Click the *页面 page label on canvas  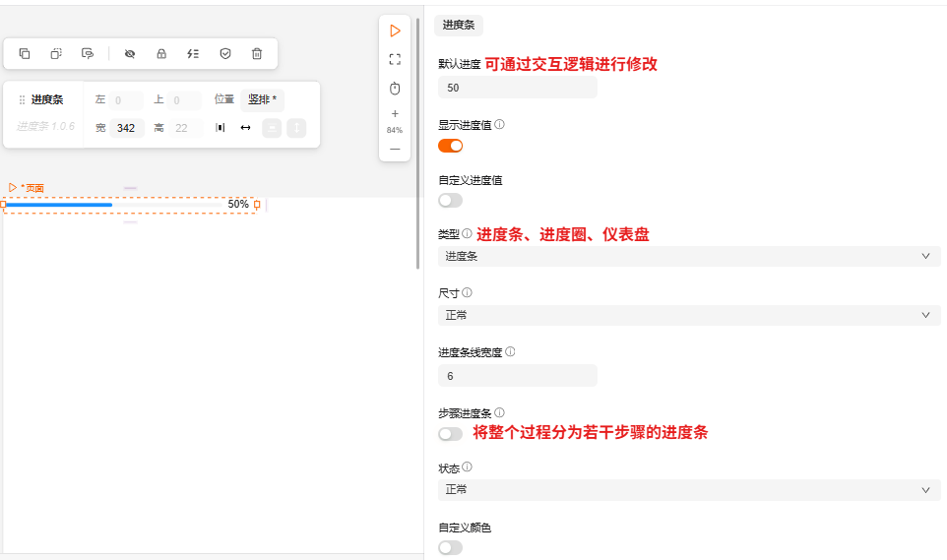click(32, 188)
